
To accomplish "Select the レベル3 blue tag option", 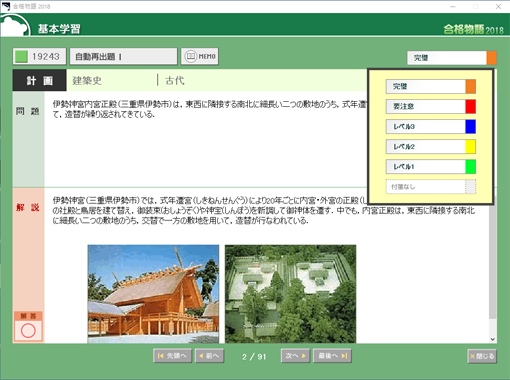I will [x=431, y=126].
